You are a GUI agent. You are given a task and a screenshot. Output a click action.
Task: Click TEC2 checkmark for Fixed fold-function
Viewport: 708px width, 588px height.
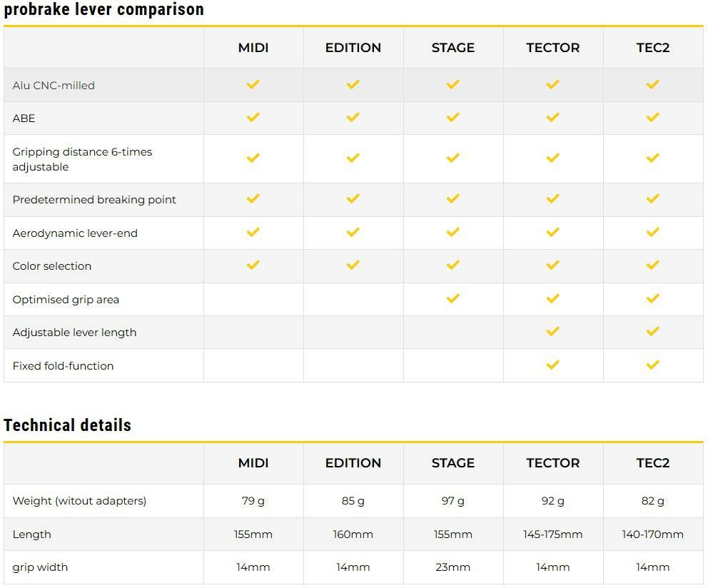(x=652, y=365)
